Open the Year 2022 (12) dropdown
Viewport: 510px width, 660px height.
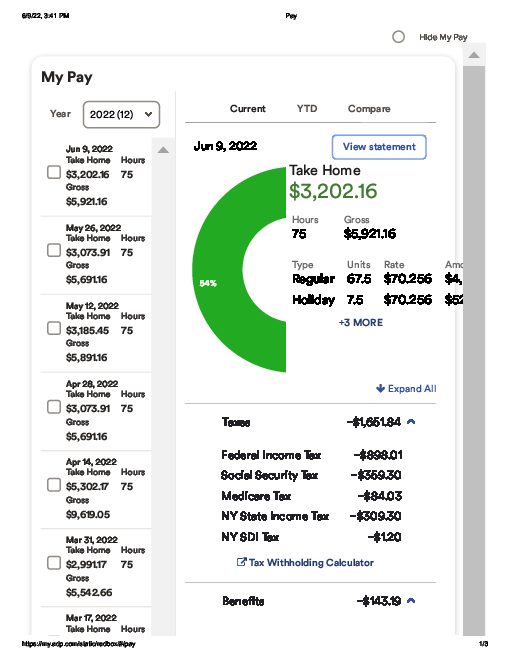click(121, 114)
